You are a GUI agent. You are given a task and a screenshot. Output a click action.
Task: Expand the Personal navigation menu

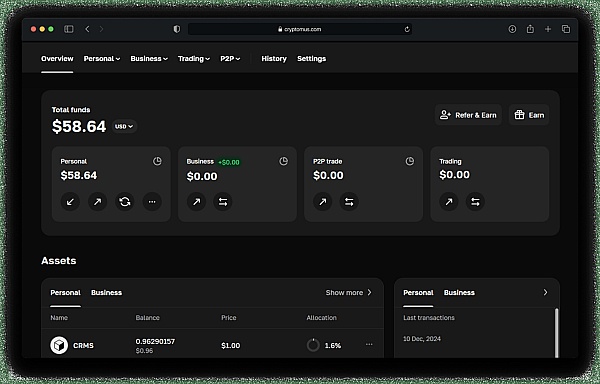point(102,59)
